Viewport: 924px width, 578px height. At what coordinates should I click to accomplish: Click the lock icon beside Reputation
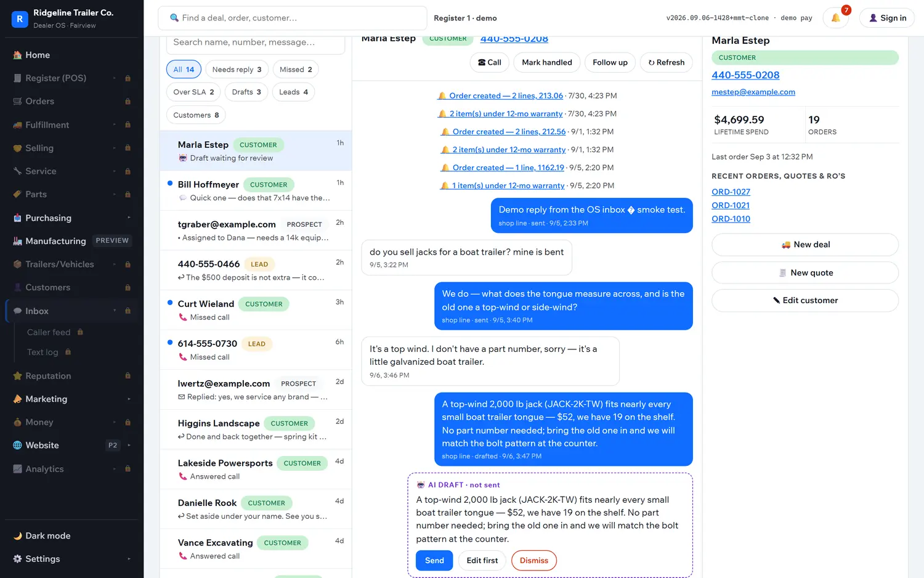click(128, 376)
